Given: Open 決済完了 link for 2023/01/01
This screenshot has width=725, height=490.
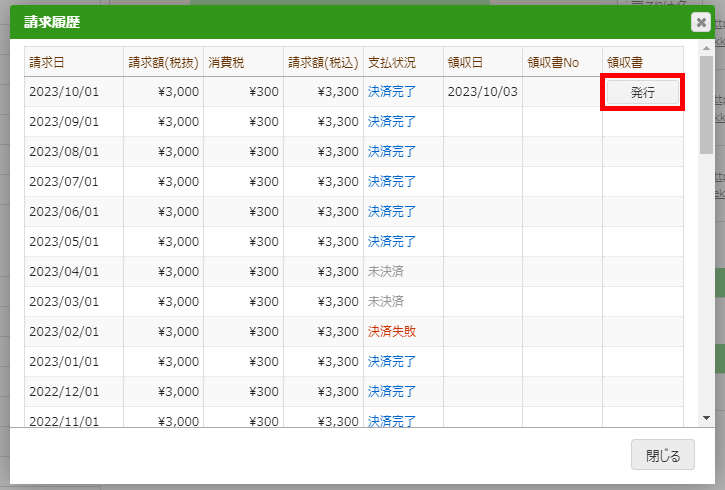Looking at the screenshot, I should pos(392,361).
